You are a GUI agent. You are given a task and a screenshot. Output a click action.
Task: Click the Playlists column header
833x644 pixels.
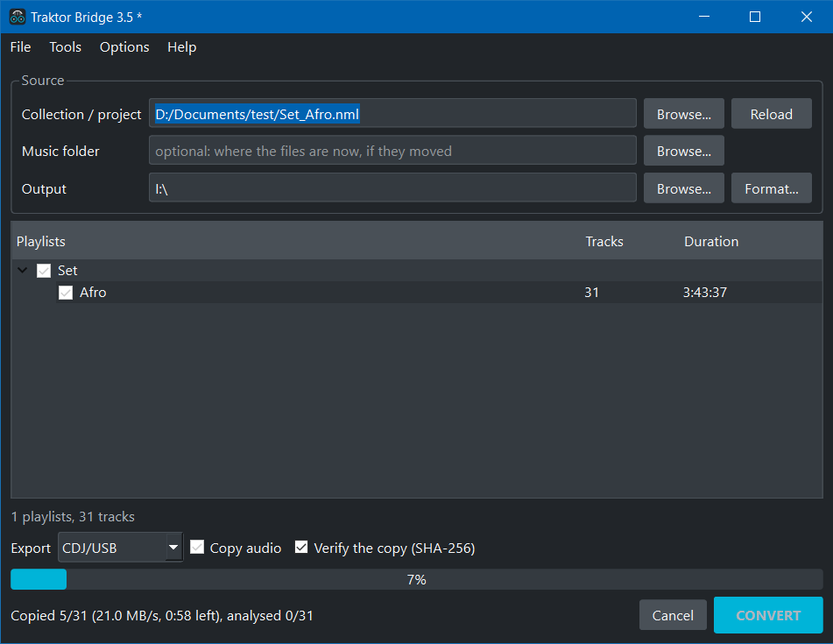(x=41, y=241)
